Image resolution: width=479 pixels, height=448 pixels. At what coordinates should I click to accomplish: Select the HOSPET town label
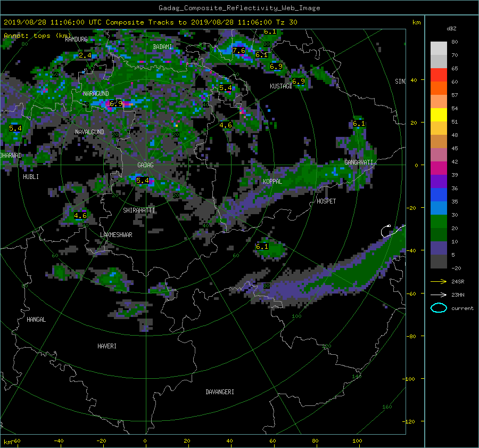pyautogui.click(x=326, y=201)
